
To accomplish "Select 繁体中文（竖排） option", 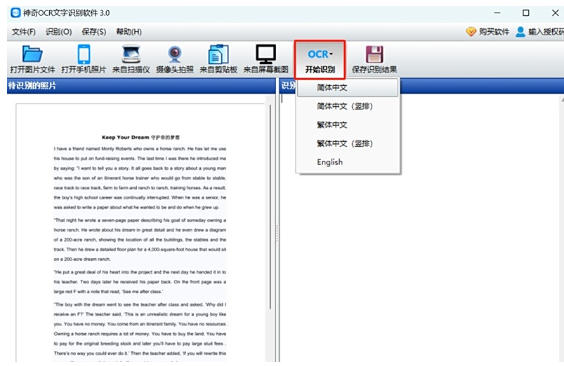I will pyautogui.click(x=348, y=144).
